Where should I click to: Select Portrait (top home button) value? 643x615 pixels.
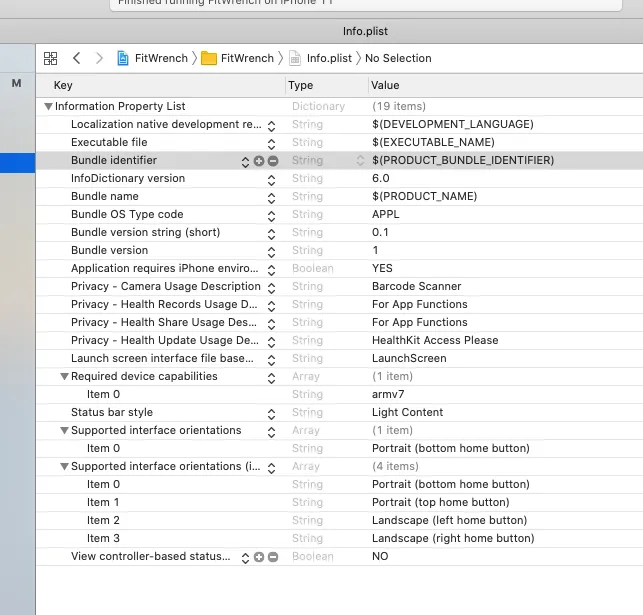[440, 502]
